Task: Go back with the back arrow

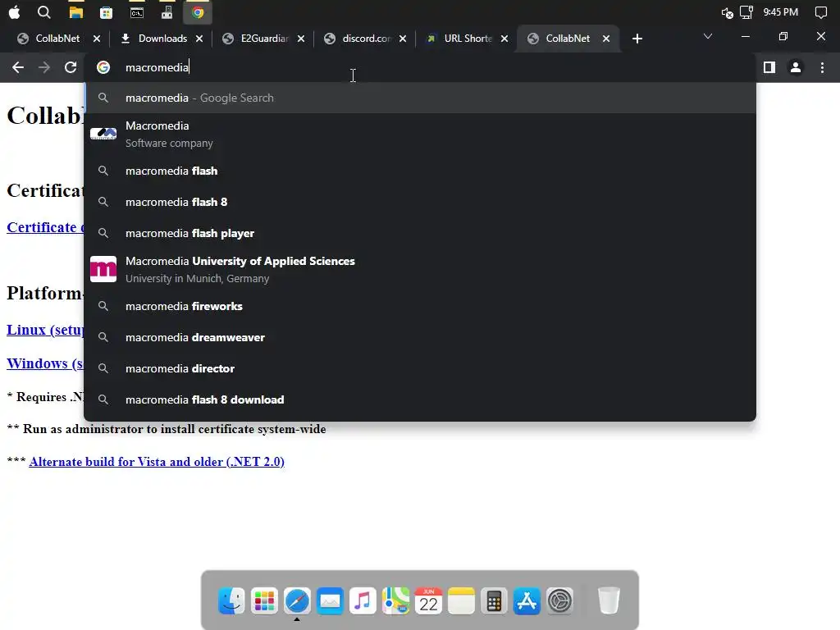Action: click(x=18, y=67)
